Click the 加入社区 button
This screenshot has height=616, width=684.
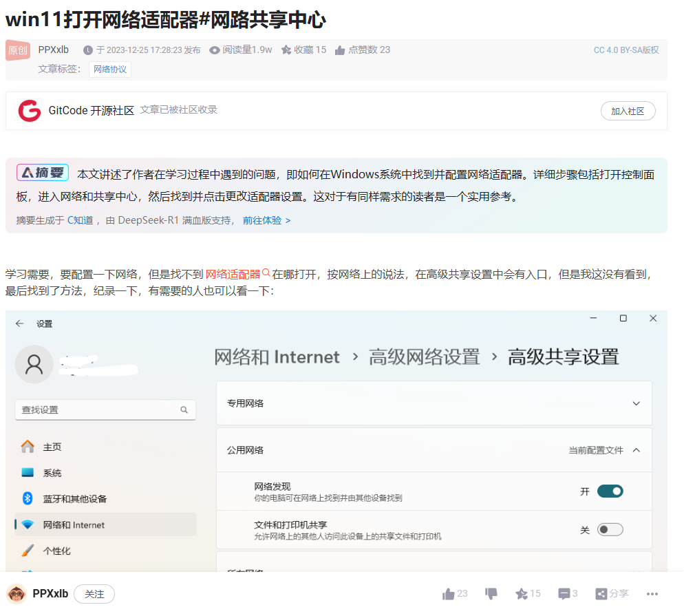point(628,111)
